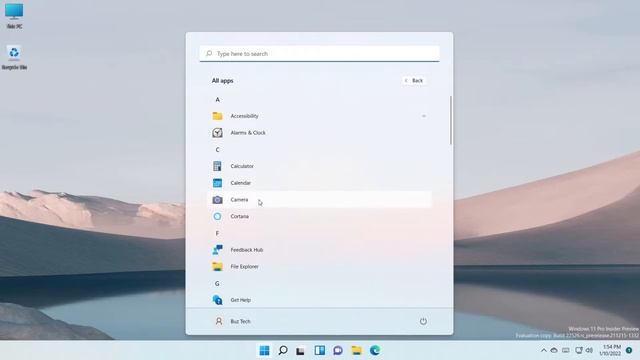The width and height of the screenshot is (640, 360).
Task: Expand the Accessibility folder chevron
Action: [x=424, y=116]
